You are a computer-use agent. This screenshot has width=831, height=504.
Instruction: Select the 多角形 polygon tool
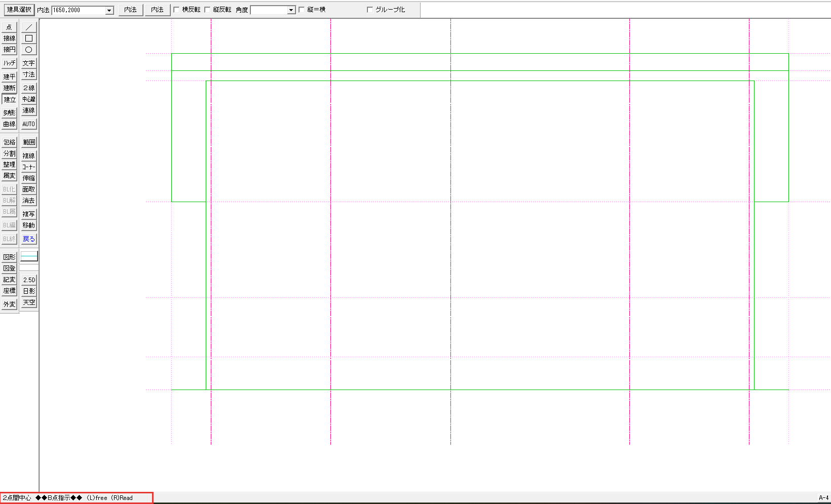pos(10,113)
